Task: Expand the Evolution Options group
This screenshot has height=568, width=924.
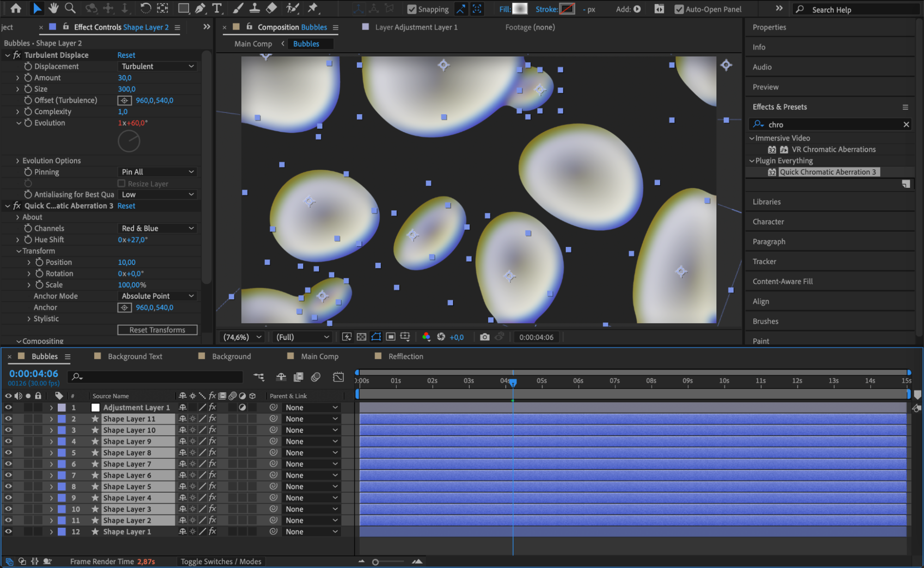Action: tap(18, 161)
